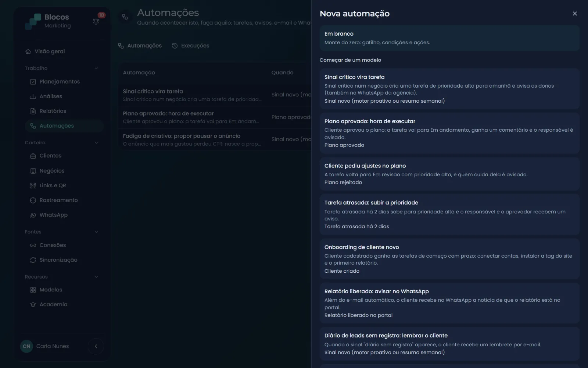
Task: Switch to the Automações tab
Action: tap(140, 46)
